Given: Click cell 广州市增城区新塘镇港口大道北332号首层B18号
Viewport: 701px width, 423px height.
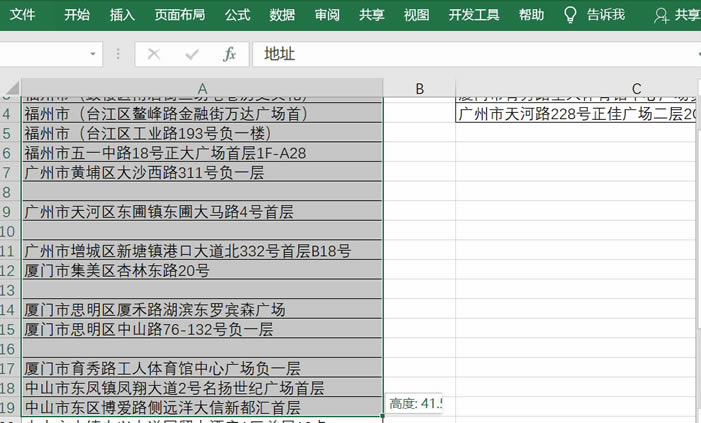Looking at the screenshot, I should 202,251.
